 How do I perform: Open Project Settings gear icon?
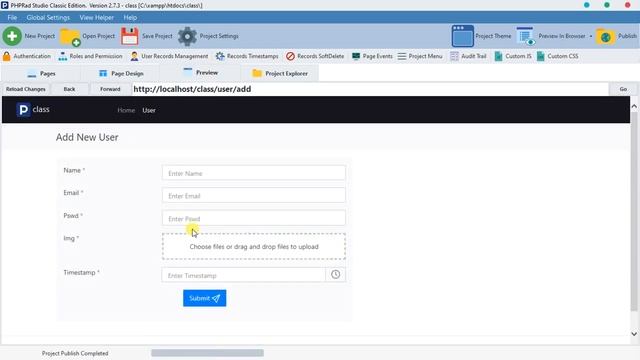(x=187, y=36)
